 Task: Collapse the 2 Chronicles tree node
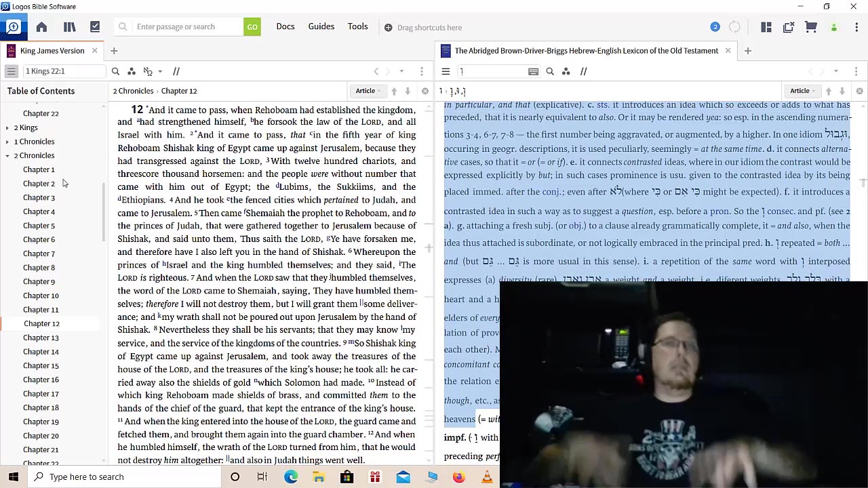pyautogui.click(x=7, y=156)
